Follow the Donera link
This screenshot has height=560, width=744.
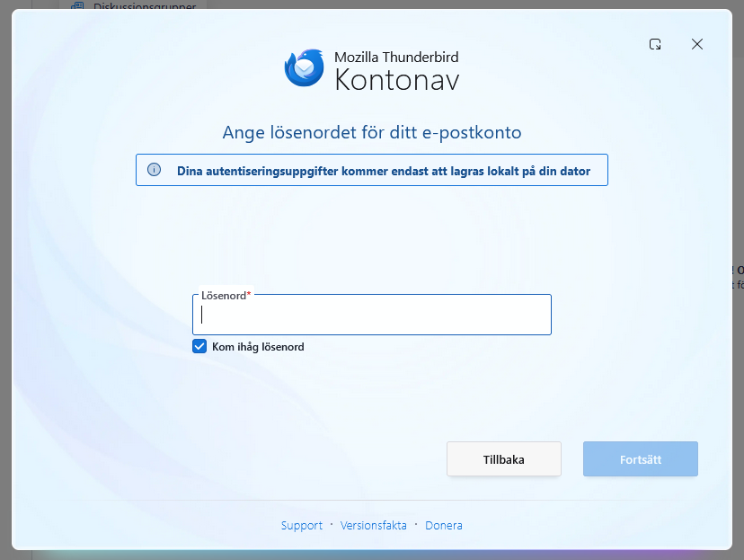click(444, 525)
